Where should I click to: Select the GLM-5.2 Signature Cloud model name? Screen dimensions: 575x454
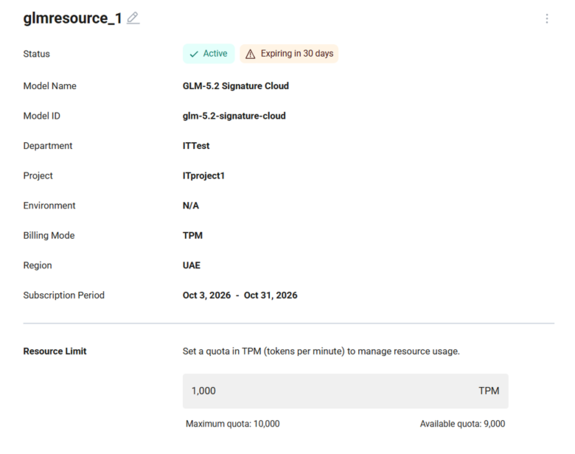pos(236,86)
